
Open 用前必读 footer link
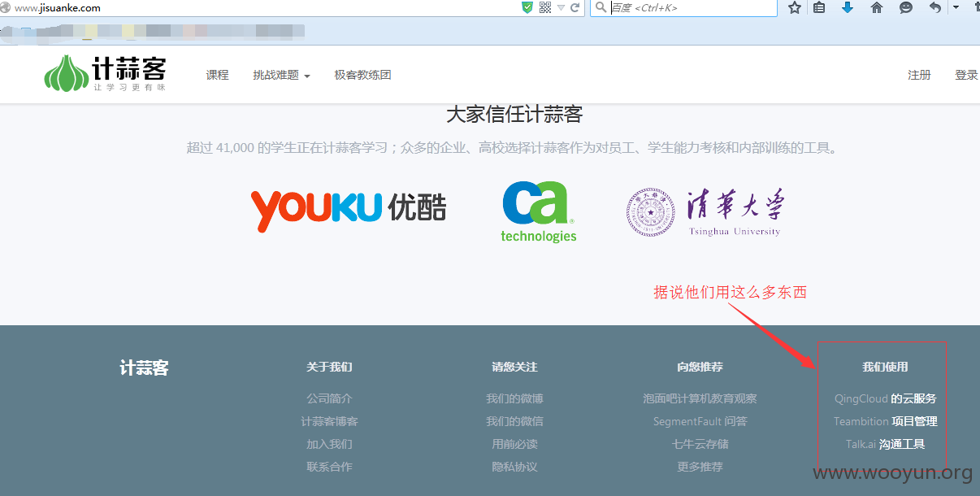[514, 444]
